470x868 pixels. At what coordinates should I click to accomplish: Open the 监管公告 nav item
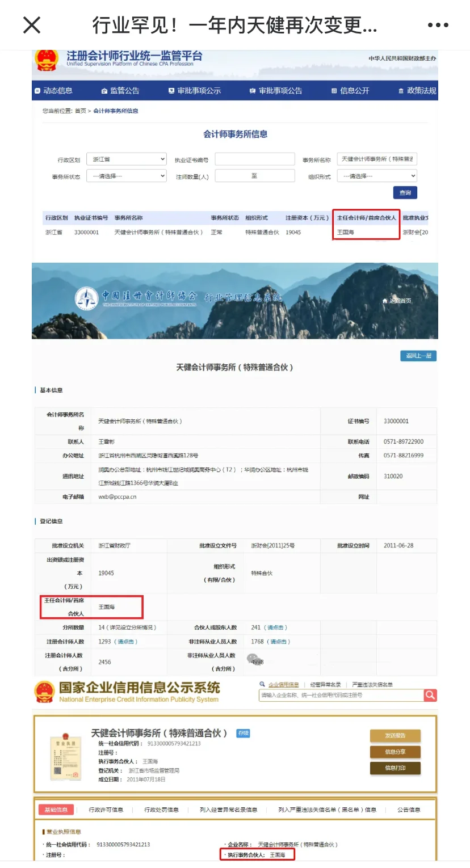[120, 91]
